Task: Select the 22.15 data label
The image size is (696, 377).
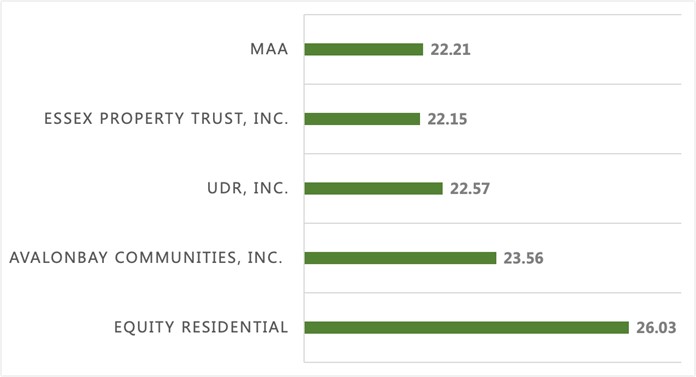Action: point(447,119)
